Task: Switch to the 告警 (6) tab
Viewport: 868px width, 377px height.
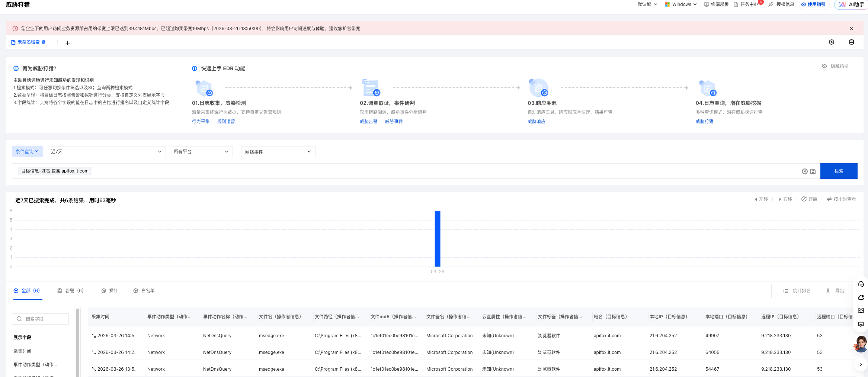Action: tap(71, 291)
